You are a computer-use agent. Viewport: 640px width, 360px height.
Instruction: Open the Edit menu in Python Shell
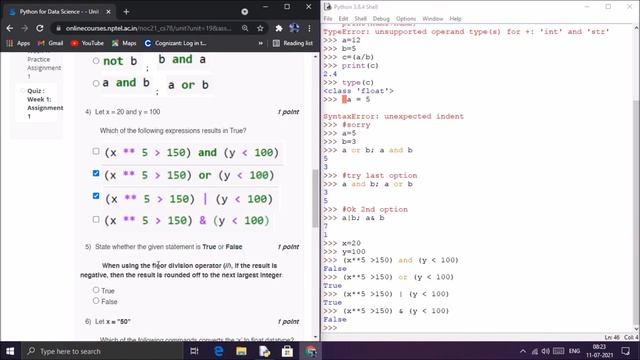click(x=343, y=19)
